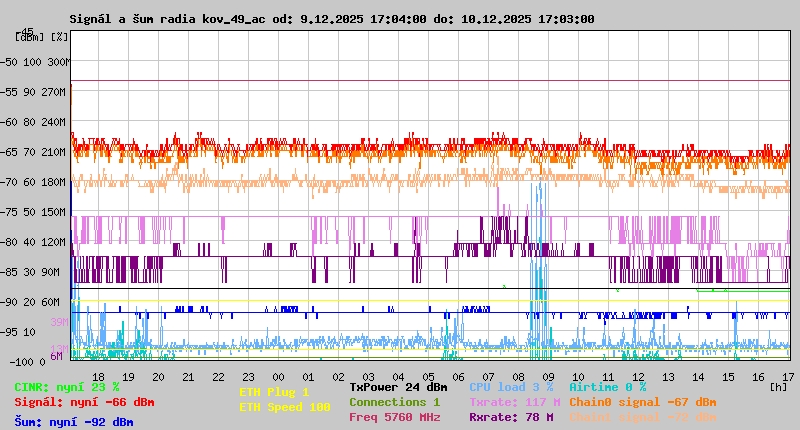Select the 'Connections 1' legend entry
The image size is (800, 430).
394,401
